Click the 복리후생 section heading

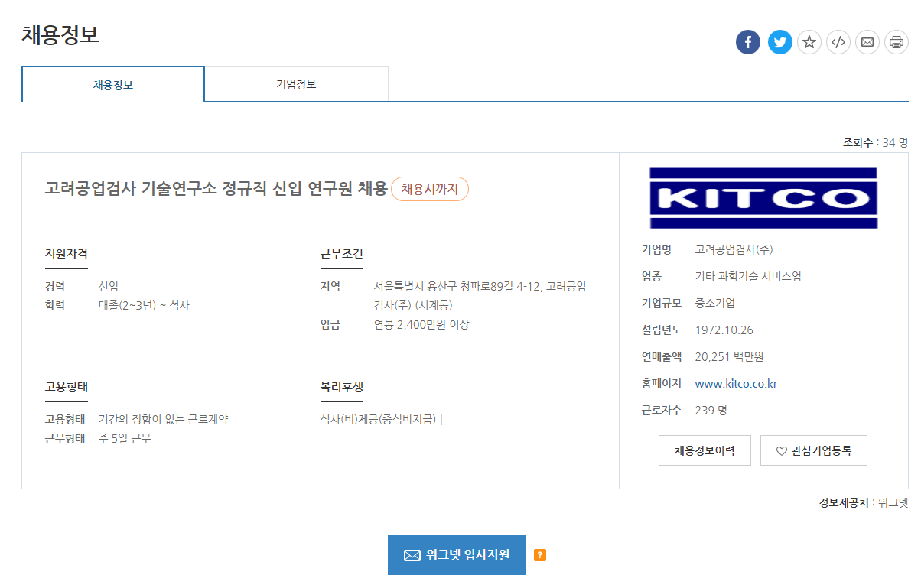[x=342, y=387]
